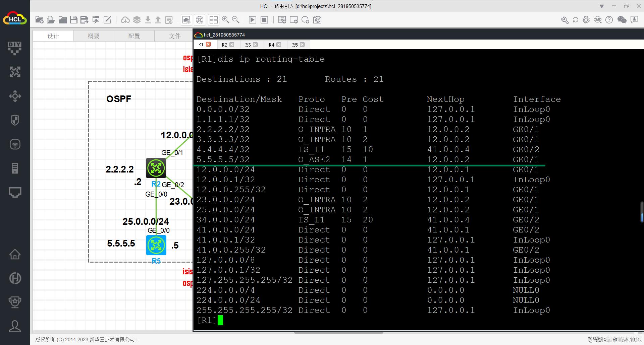644x345 pixels.
Task: Open the CMD command lookup icon
Action: [x=598, y=20]
